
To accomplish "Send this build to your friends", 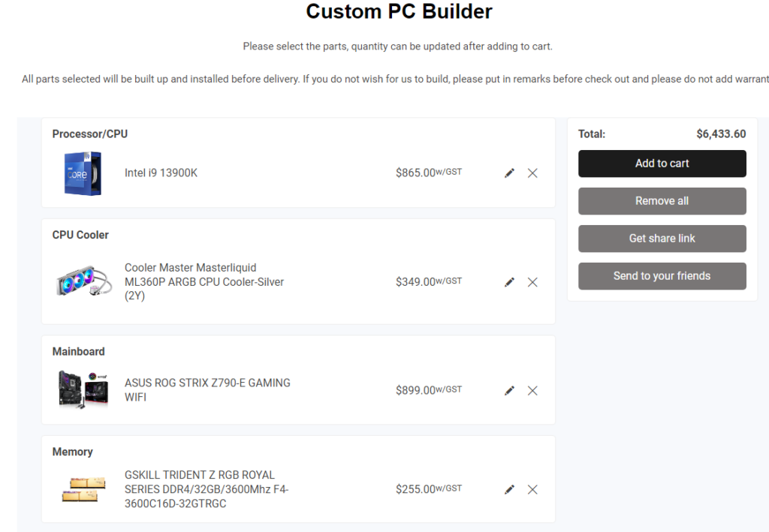I will [662, 276].
